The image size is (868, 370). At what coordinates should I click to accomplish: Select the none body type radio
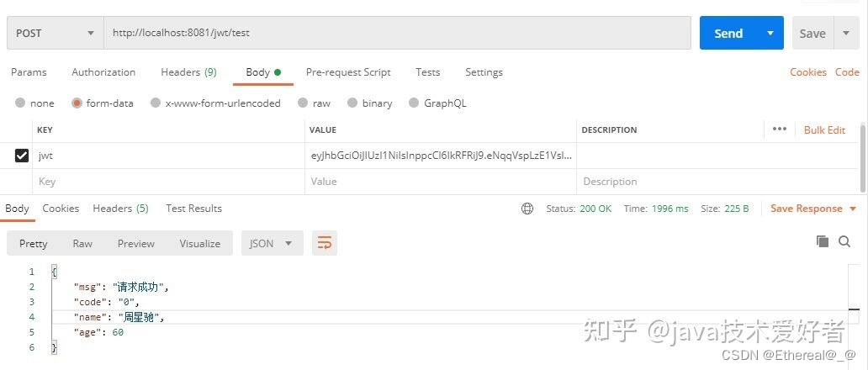[20, 103]
